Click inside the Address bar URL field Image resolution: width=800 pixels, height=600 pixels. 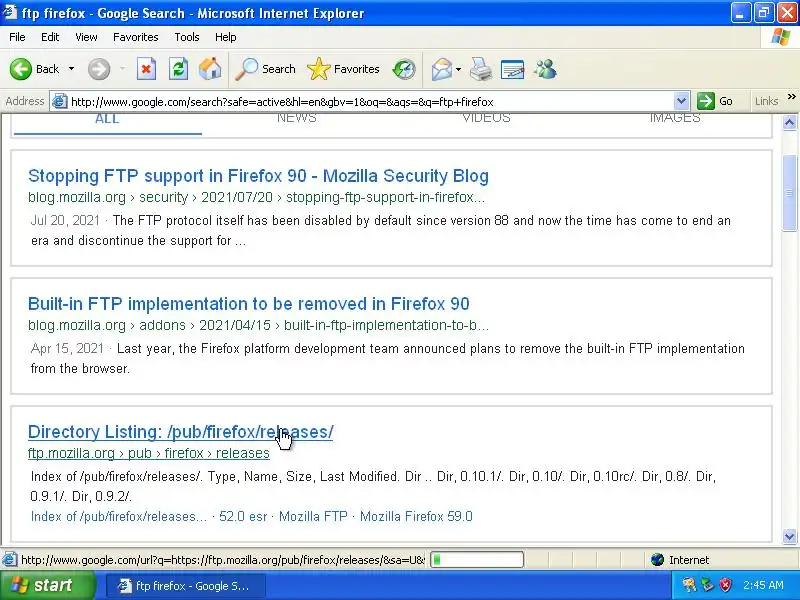[x=370, y=102]
